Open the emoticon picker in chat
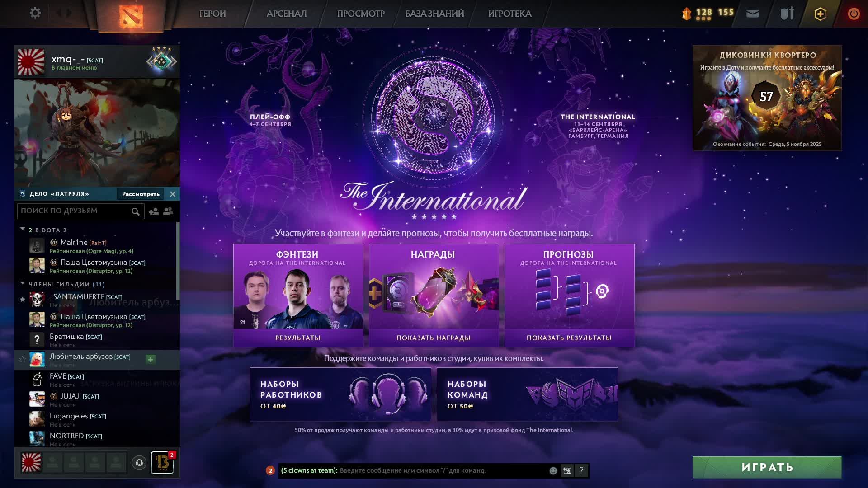The width and height of the screenshot is (868, 488). 553,471
